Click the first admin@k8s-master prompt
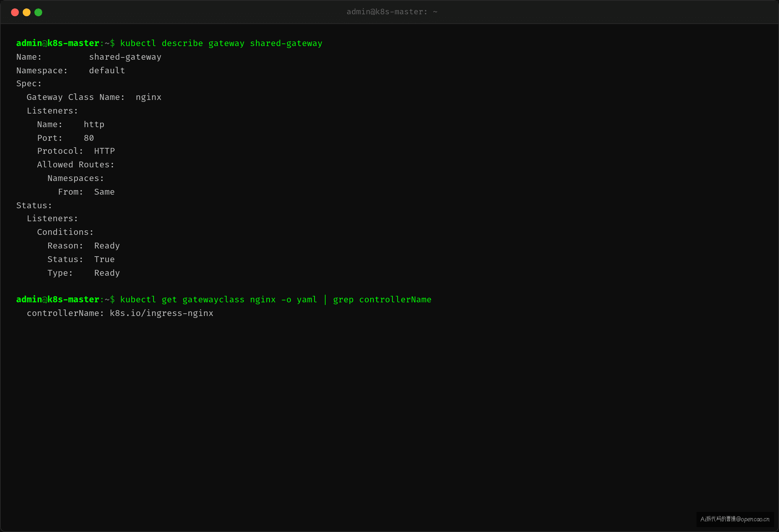 coord(58,43)
